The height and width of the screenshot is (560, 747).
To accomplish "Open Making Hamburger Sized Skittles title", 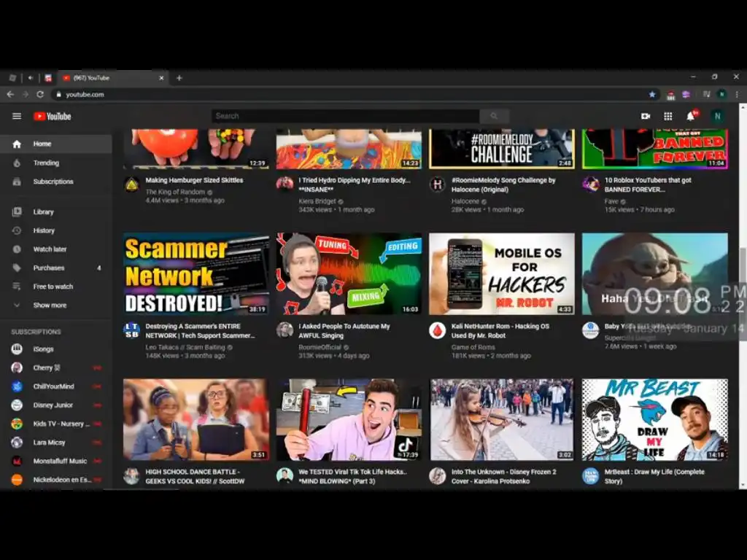I will pos(194,180).
